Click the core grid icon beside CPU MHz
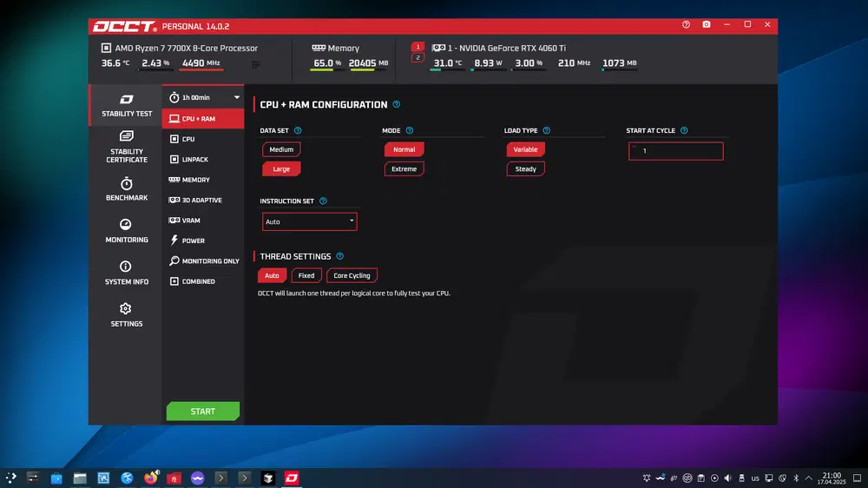The image size is (868, 488). [256, 65]
